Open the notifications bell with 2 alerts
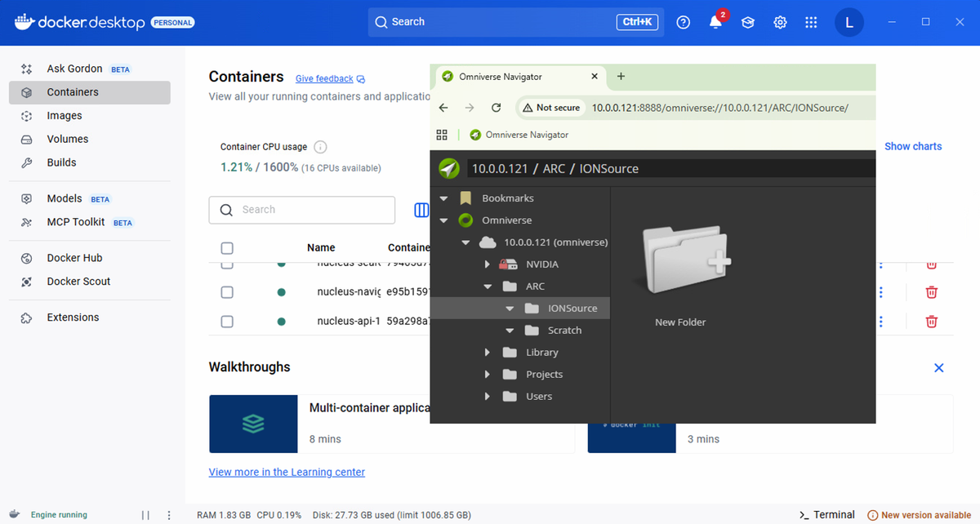The image size is (980, 524). point(716,21)
